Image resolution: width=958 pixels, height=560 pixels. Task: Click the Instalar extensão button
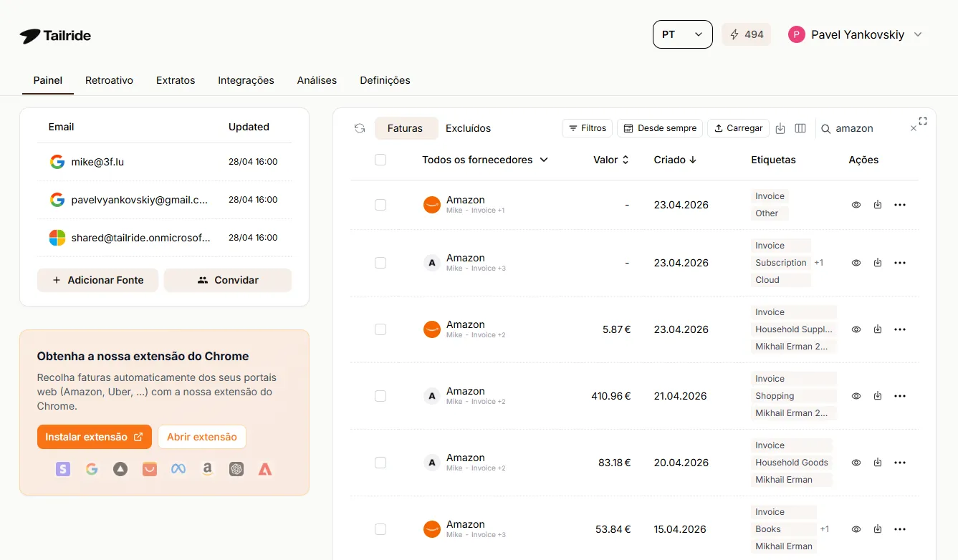pyautogui.click(x=94, y=436)
